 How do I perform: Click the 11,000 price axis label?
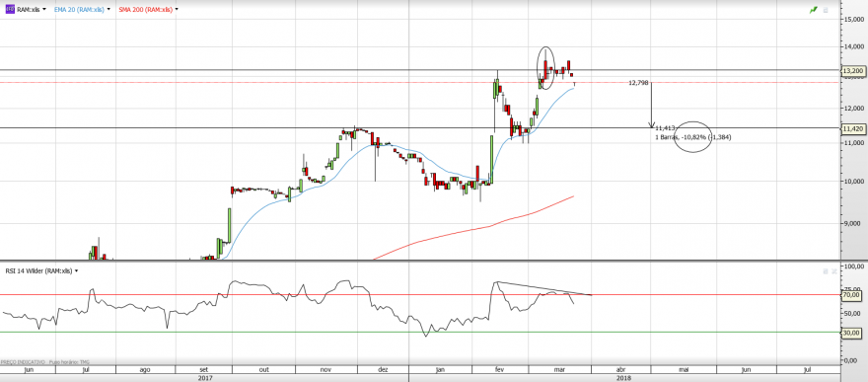point(853,143)
